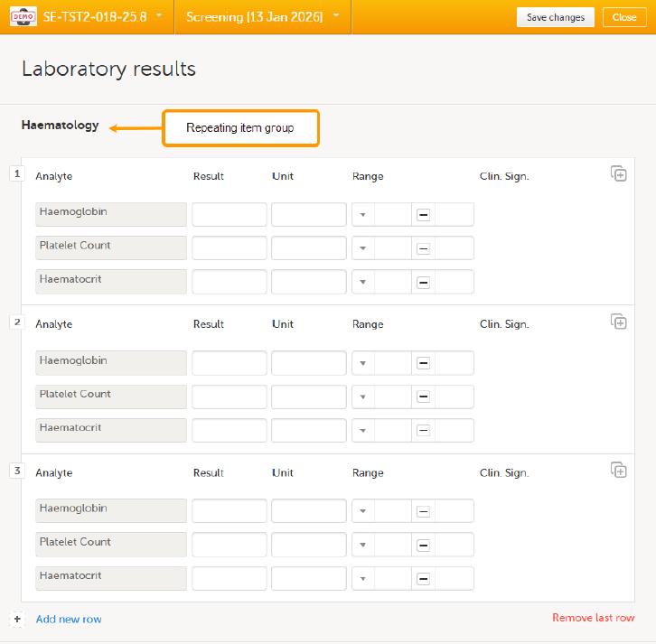Copy row 2 using the duplicate icon
The height and width of the screenshot is (644, 656).
(x=618, y=322)
